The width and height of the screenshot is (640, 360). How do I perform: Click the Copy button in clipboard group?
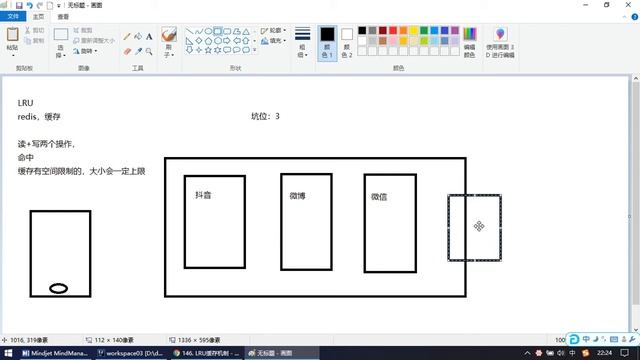click(34, 40)
